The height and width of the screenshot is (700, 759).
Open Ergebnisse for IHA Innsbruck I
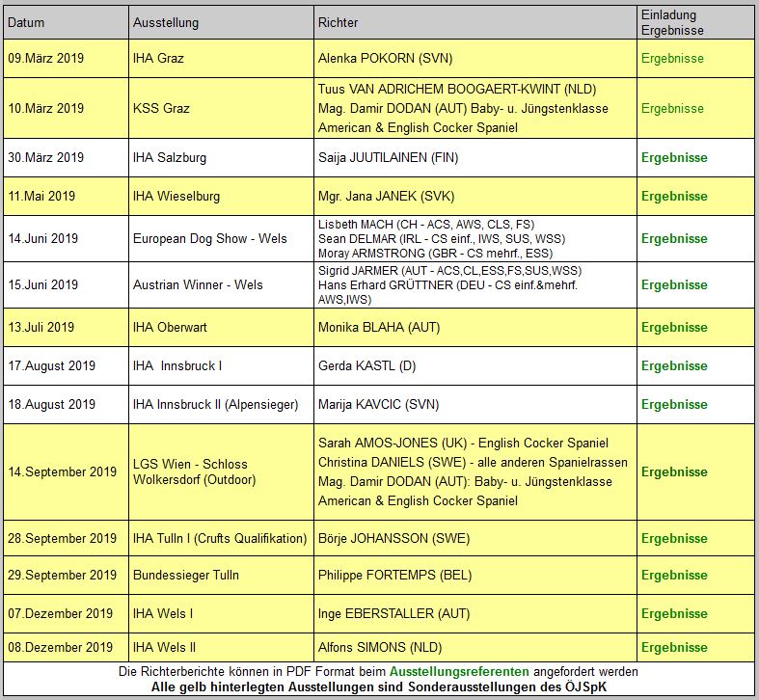(x=674, y=365)
